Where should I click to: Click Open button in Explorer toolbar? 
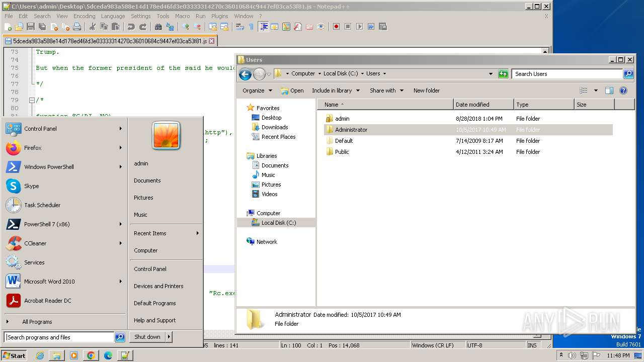(292, 90)
